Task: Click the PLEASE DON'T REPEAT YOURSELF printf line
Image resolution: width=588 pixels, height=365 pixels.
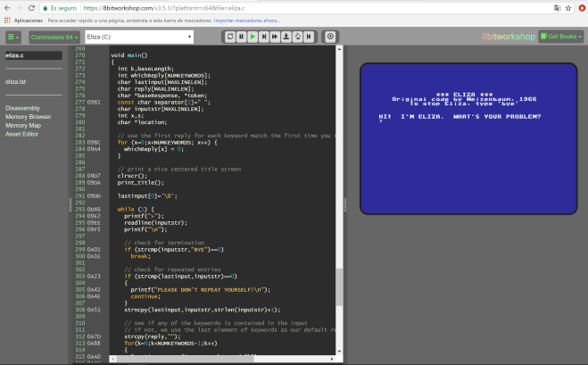Action: coord(200,290)
